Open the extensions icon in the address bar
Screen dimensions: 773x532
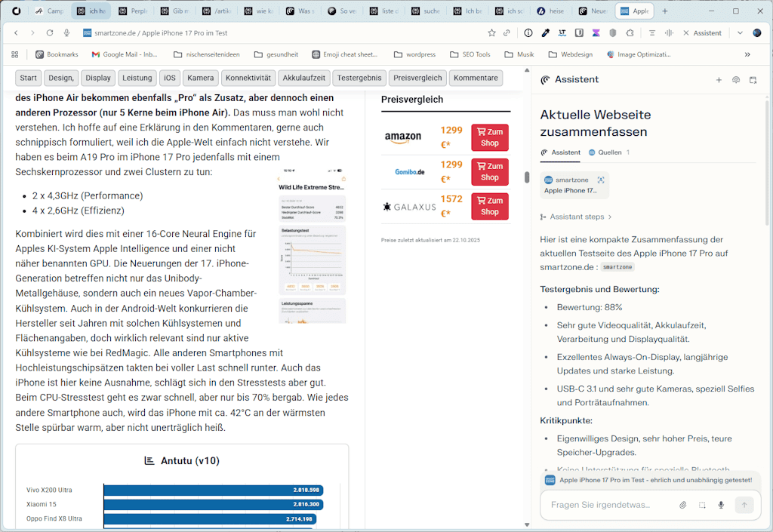(x=630, y=33)
